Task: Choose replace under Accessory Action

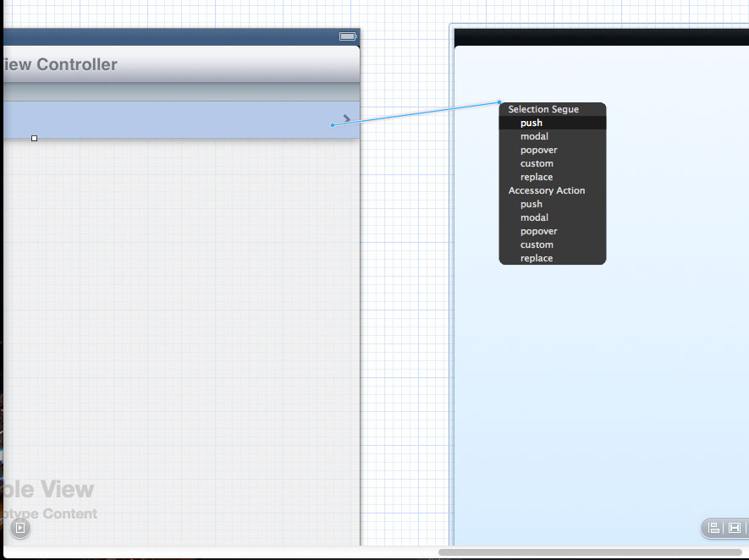Action: pos(537,258)
